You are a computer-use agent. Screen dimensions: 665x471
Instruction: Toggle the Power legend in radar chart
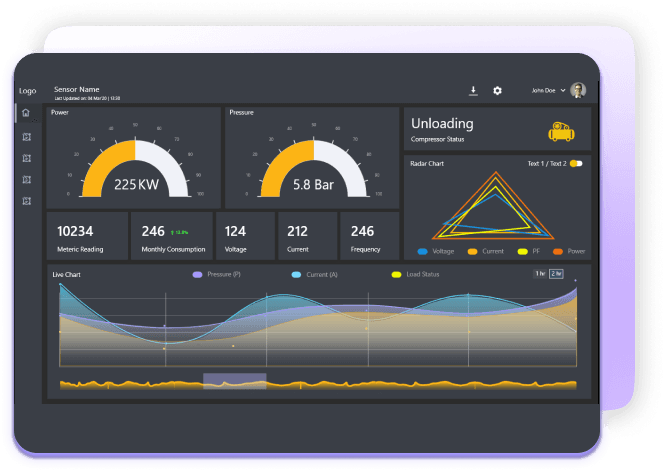coord(569,251)
